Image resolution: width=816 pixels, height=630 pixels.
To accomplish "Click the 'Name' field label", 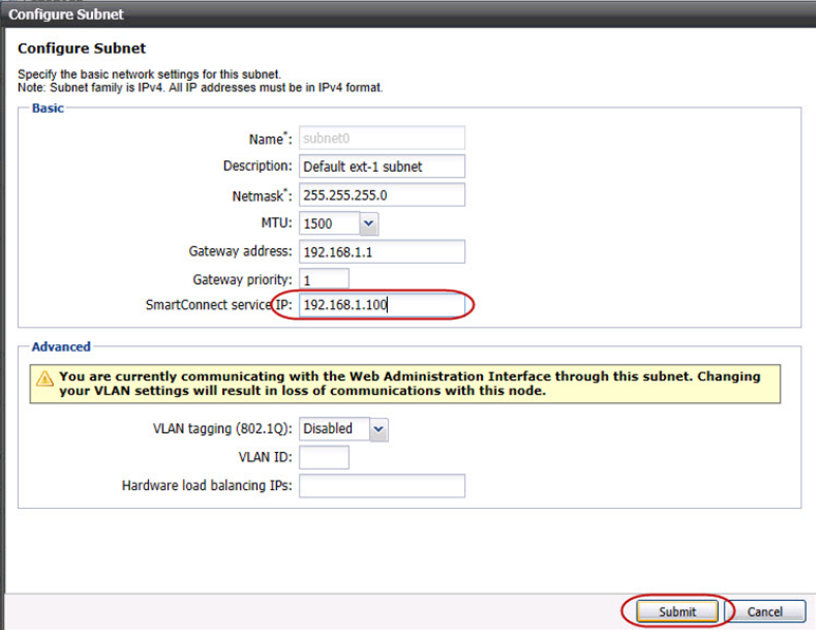I will click(x=271, y=139).
